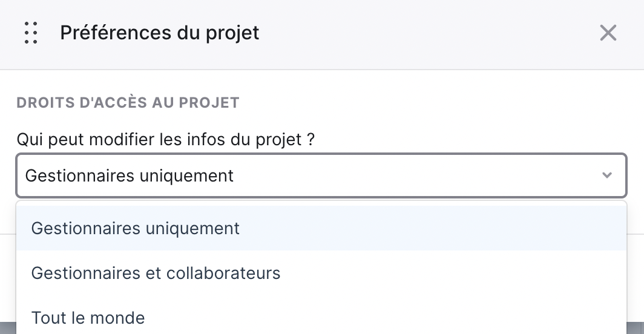Choose Gestionnaires et collaborateurs from the list

(x=321, y=273)
